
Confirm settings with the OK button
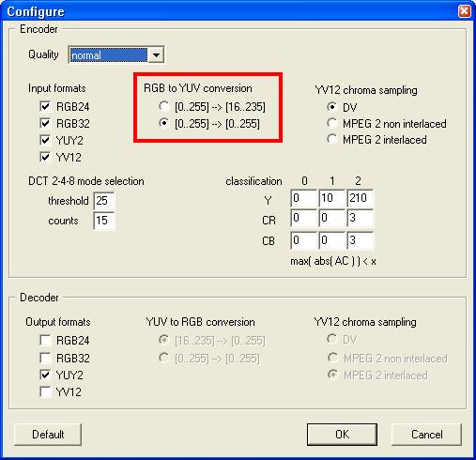pos(342,435)
